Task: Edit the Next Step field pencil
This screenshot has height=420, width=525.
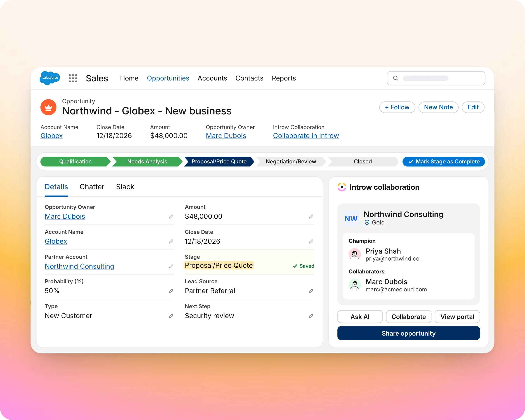Action: tap(311, 316)
